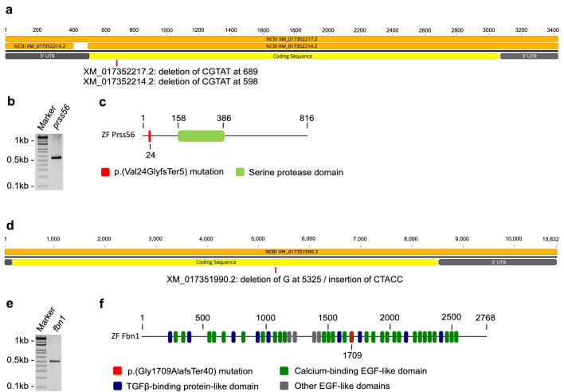Select the green Serine protease domain box

pyautogui.click(x=201, y=136)
